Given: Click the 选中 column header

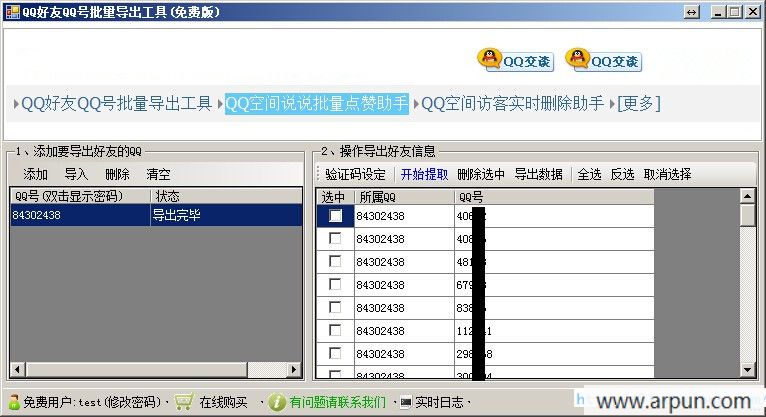Looking at the screenshot, I should tap(335, 197).
